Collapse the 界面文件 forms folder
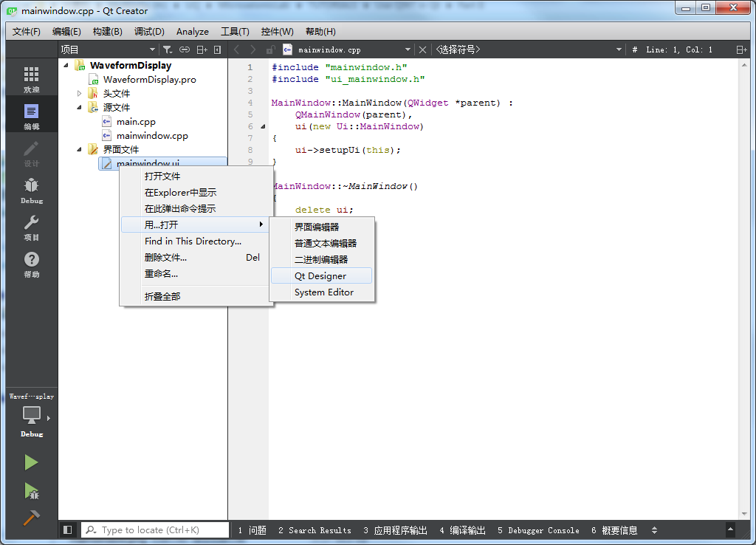The image size is (756, 545). tap(80, 149)
